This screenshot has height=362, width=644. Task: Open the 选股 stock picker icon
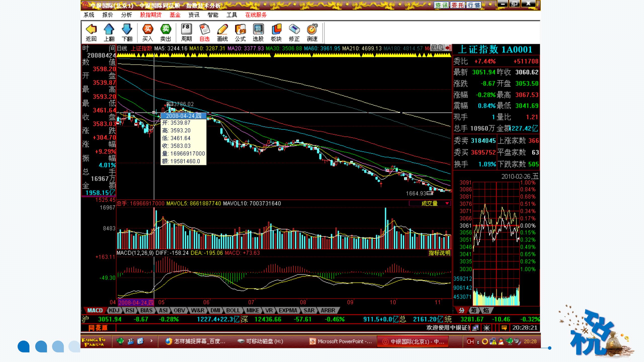click(258, 30)
